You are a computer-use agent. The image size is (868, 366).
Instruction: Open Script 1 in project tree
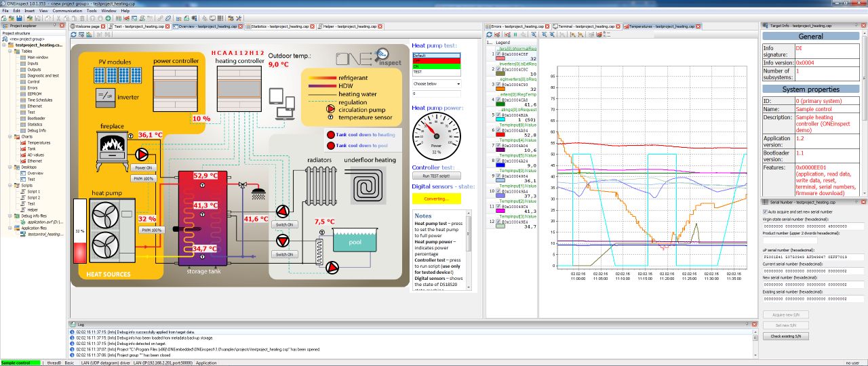coord(34,191)
